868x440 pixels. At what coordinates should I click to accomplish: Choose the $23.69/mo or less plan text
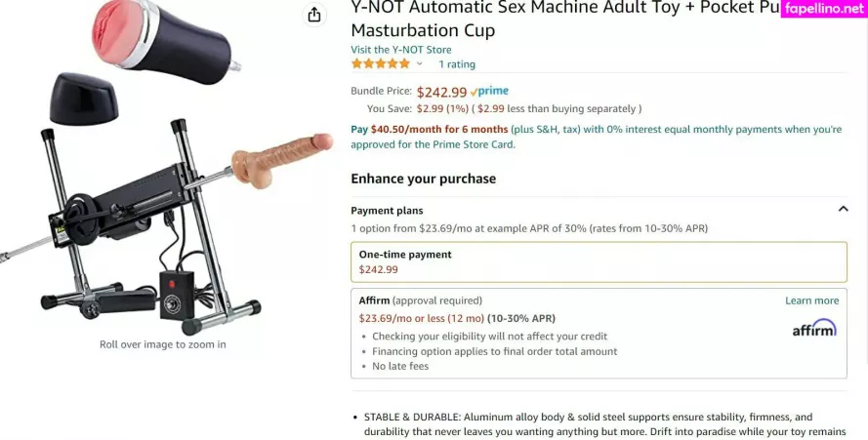coord(421,318)
